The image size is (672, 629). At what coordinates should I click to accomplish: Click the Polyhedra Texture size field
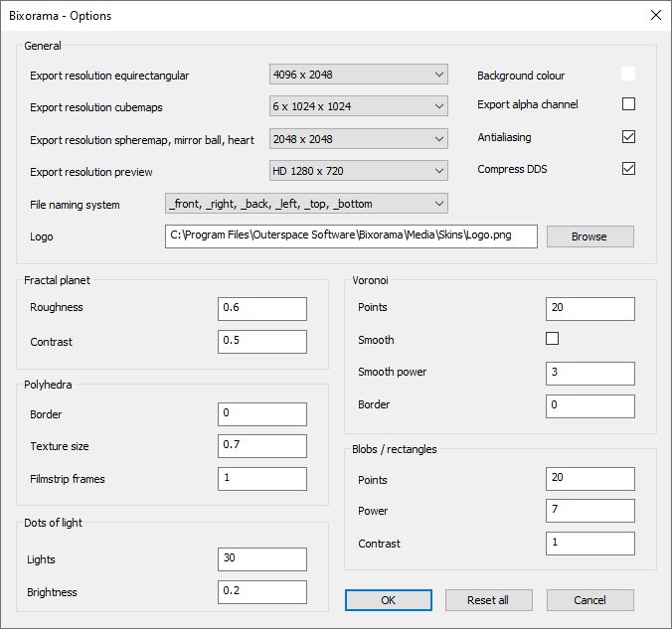(262, 446)
